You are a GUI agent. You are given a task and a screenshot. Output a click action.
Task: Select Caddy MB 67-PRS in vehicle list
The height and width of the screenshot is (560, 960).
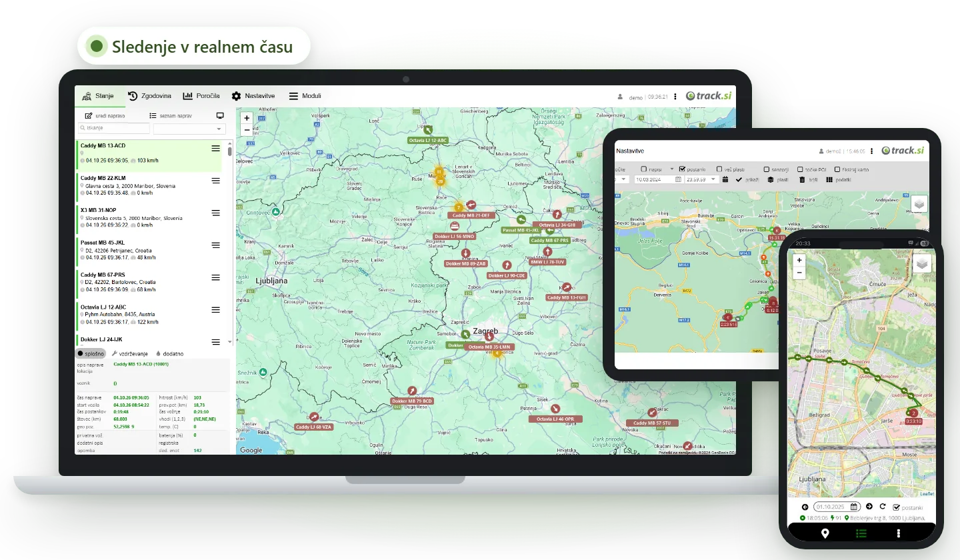pyautogui.click(x=148, y=282)
